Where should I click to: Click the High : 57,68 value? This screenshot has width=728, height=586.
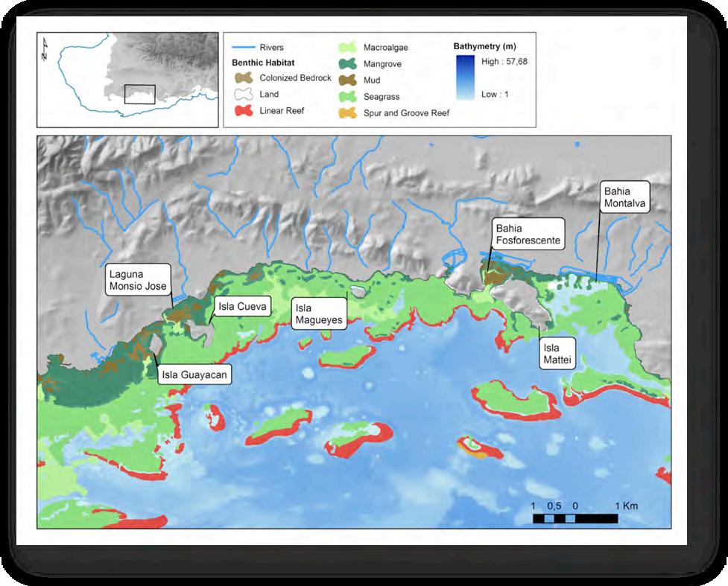pos(504,61)
